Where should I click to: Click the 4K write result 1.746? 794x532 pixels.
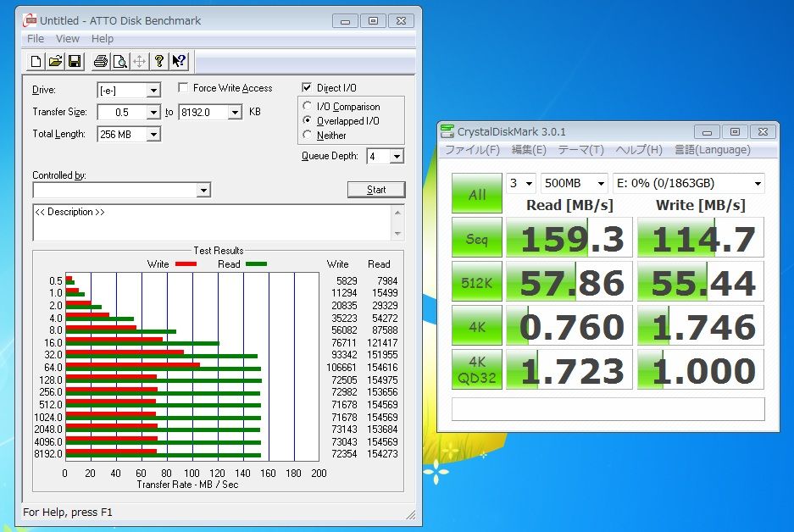pos(701,326)
